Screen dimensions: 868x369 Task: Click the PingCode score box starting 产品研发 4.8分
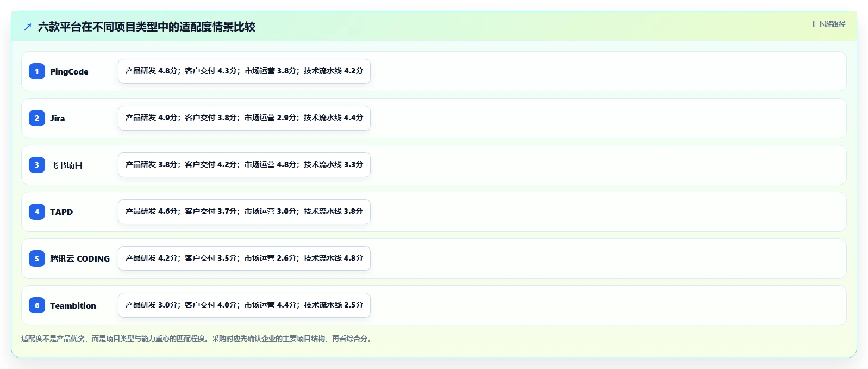pos(244,71)
